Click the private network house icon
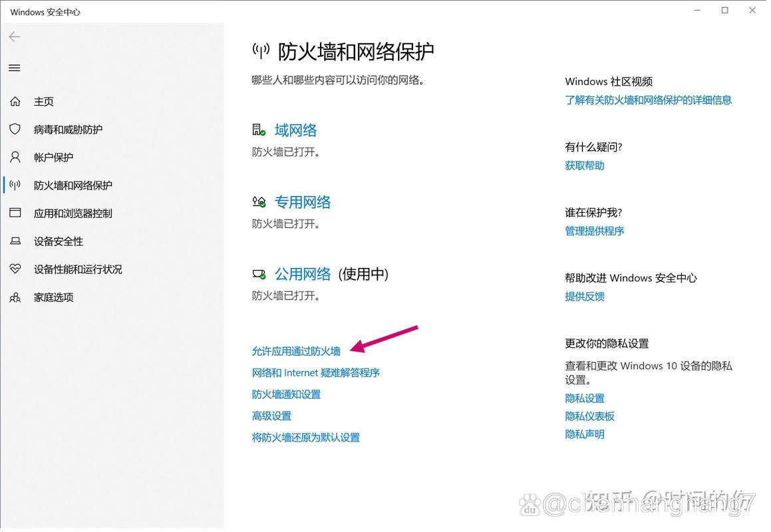 tap(259, 201)
